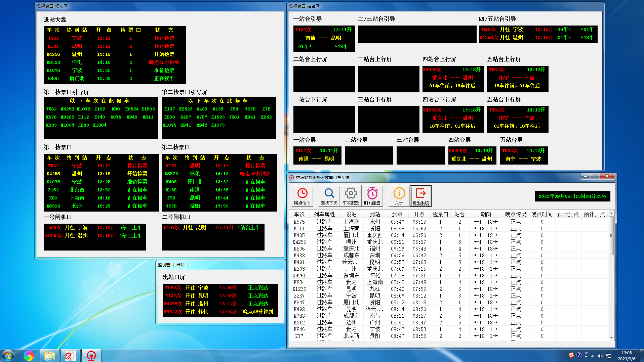Click the Sogou input method tray icon
This screenshot has width=644, height=362.
point(571,355)
